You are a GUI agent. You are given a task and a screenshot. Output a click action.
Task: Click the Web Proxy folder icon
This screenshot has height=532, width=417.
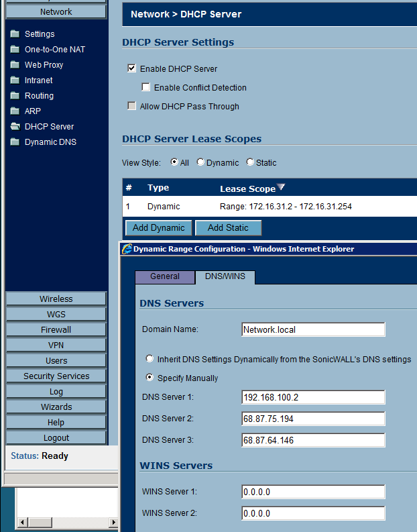15,65
